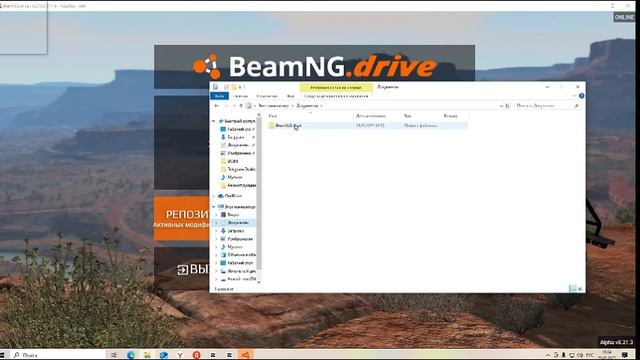640x360 pixels.
Task: Go forward in Explorer navigation
Action: 226,106
